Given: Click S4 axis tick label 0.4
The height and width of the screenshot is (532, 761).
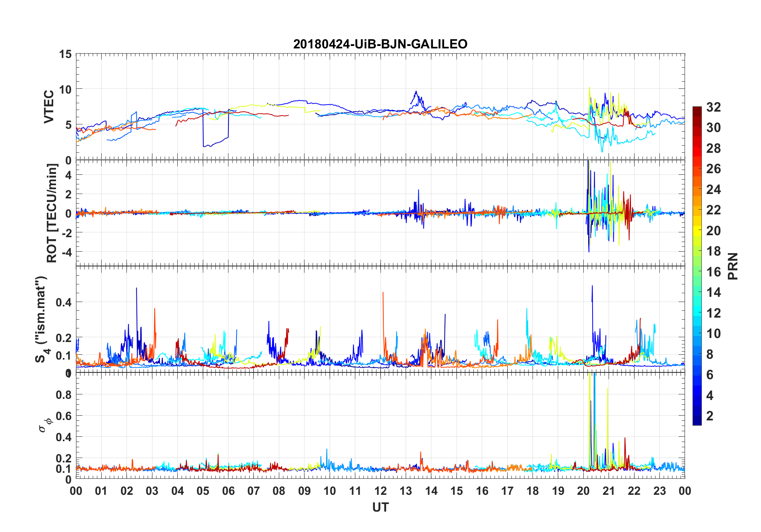Looking at the screenshot, I should coord(64,302).
